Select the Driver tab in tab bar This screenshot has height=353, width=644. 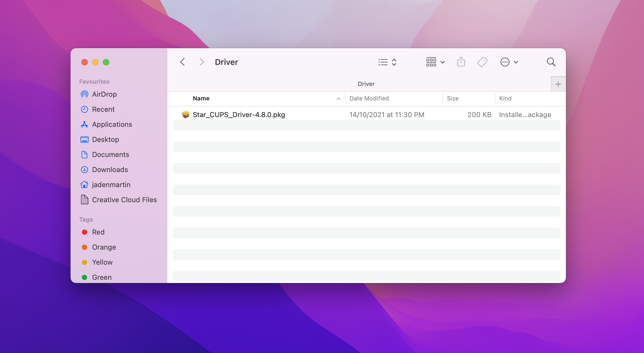tap(366, 84)
